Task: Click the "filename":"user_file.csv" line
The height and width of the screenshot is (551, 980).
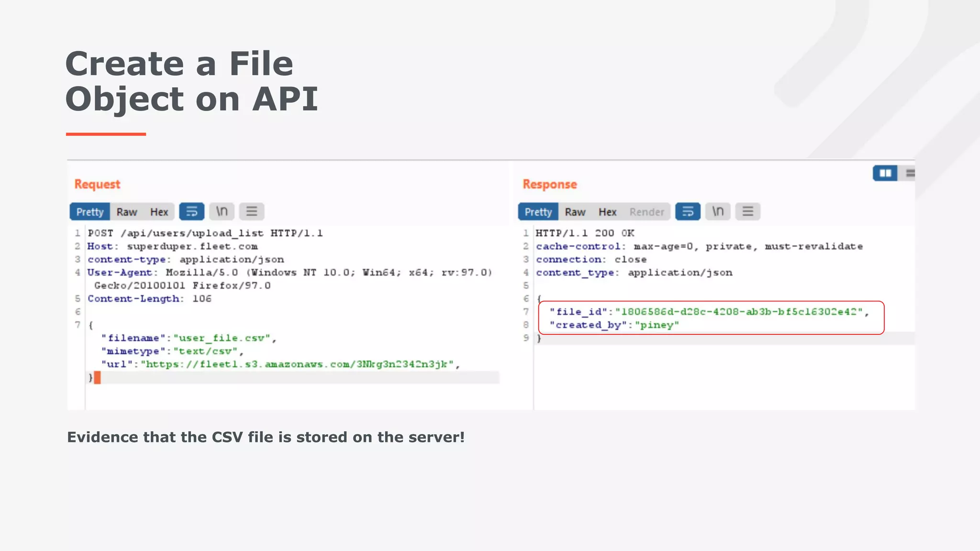Action: click(x=189, y=338)
